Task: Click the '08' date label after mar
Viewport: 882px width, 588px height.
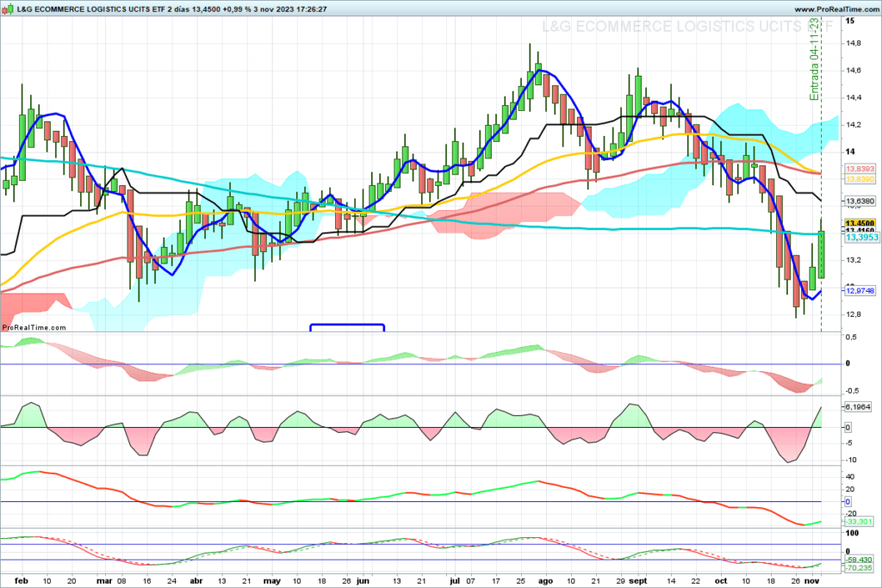Action: (x=121, y=581)
